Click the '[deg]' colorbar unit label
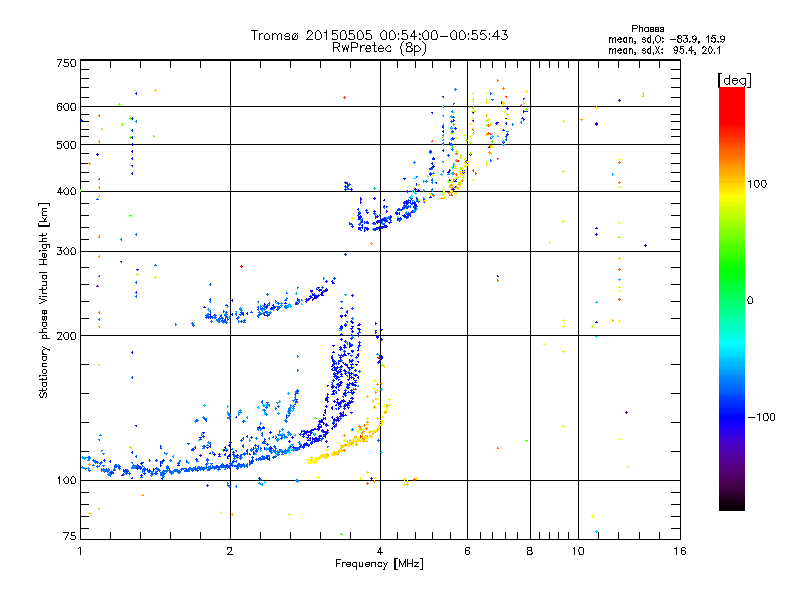Image resolution: width=800 pixels, height=600 pixels. pos(734,80)
